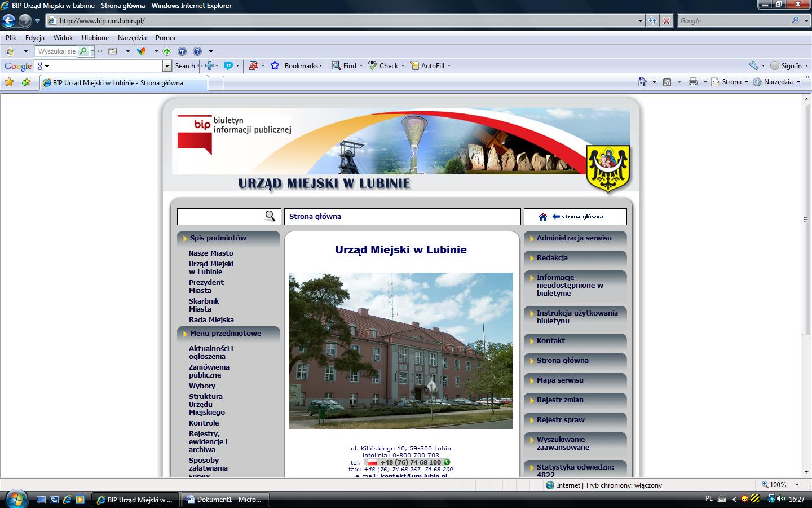812x508 pixels.
Task: Click the Kontakt button in right panel
Action: [x=575, y=341]
